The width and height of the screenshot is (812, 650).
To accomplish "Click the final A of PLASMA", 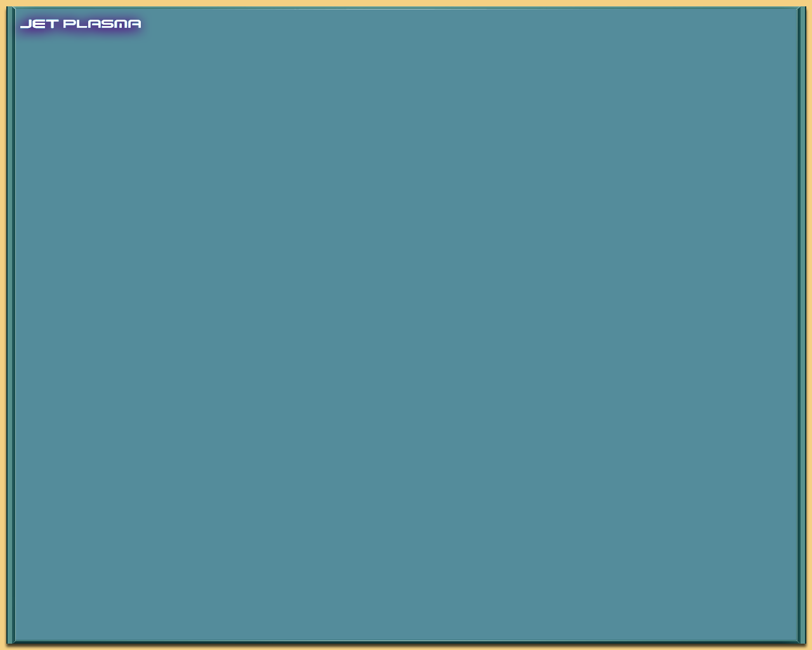I will [135, 24].
